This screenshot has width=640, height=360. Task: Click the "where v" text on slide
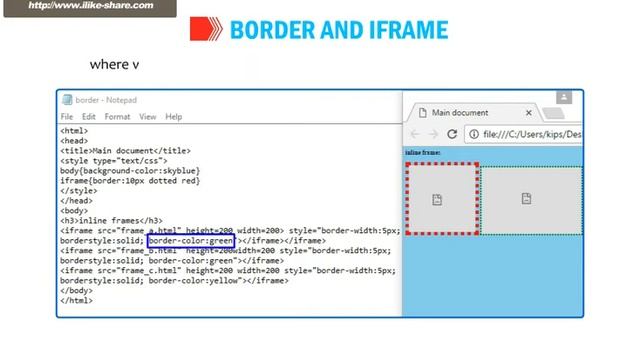114,64
